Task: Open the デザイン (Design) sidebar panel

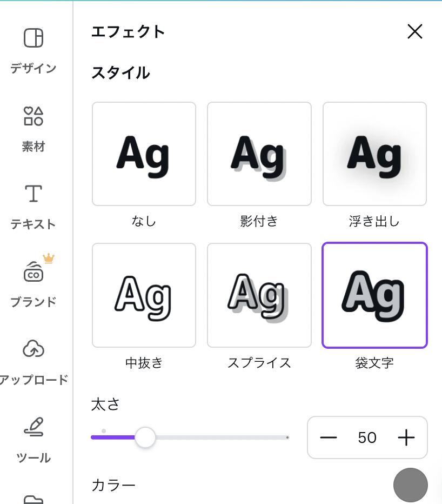Action: (34, 39)
